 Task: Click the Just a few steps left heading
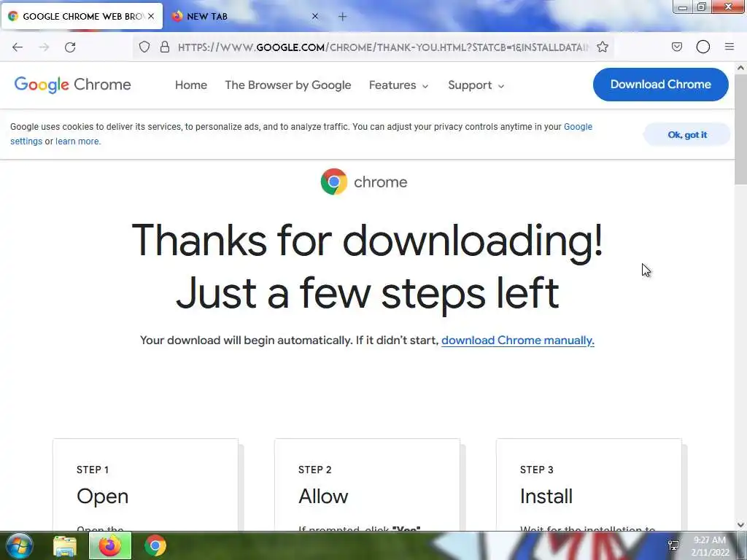368,293
